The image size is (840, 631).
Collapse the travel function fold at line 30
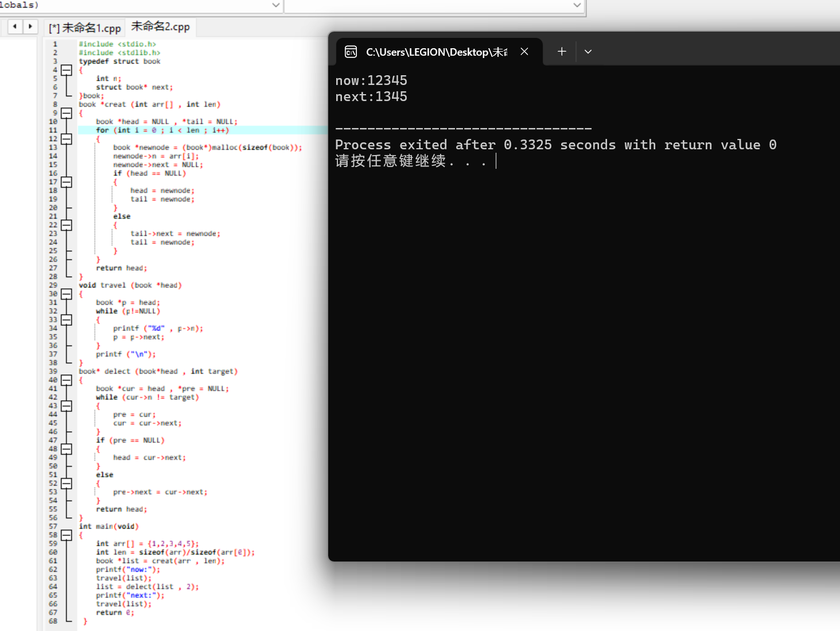click(x=67, y=294)
